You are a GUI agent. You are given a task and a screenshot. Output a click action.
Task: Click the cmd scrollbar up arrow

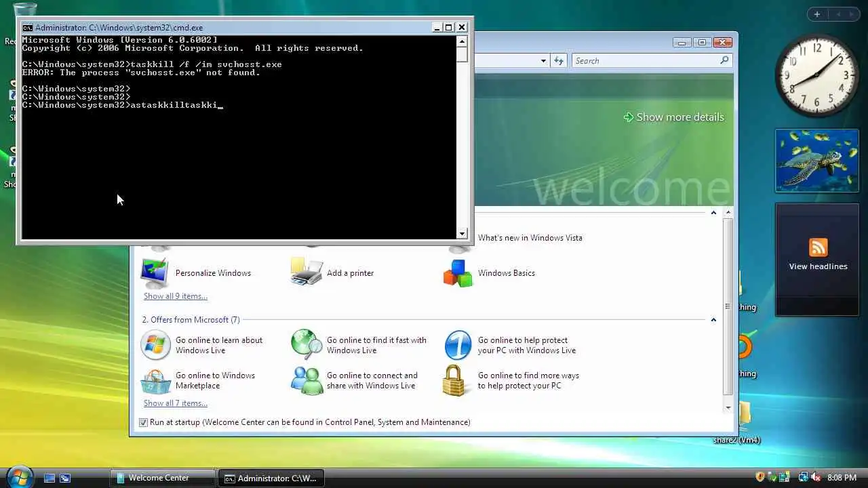462,41
